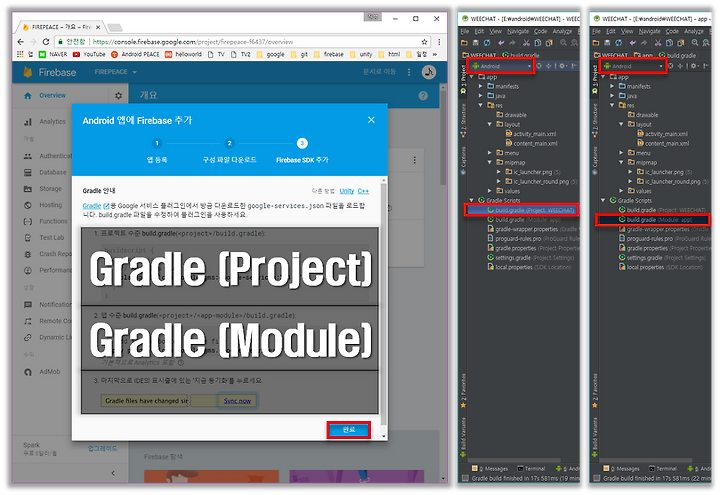This screenshot has width=720, height=495.
Task: Click the 업그레이드 upgrade link
Action: pos(102,448)
